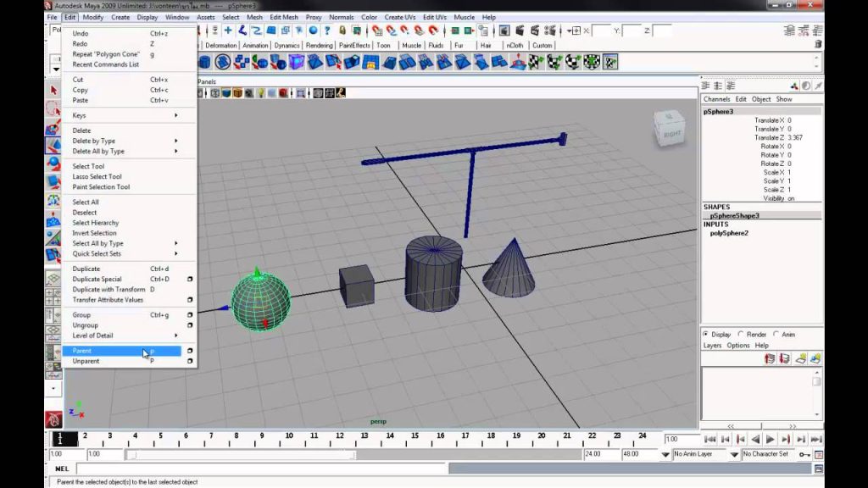
Task: Expand Quick Select Sets submenu
Action: point(129,254)
